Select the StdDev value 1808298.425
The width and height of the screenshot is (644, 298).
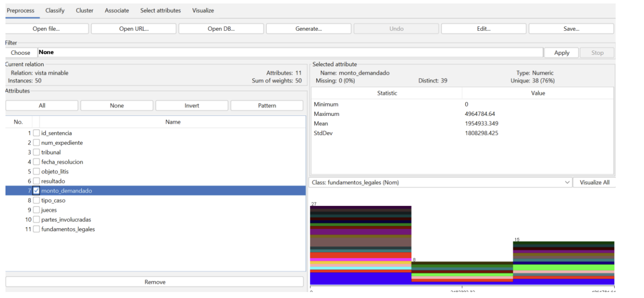482,133
